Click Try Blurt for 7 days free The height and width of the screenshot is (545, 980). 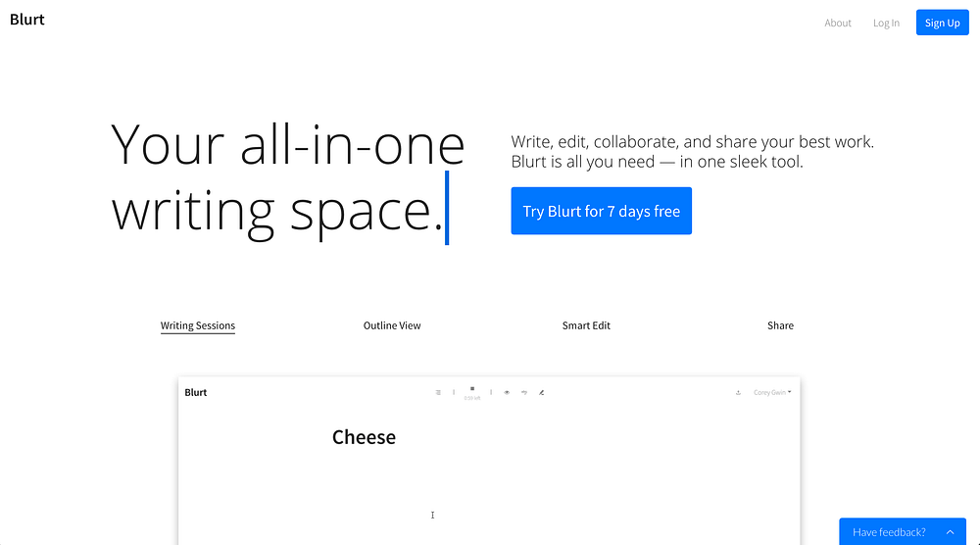[x=601, y=211]
